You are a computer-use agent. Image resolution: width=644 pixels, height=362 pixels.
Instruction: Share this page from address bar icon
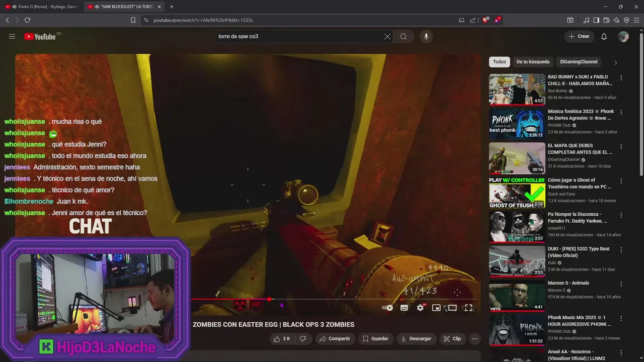[473, 20]
